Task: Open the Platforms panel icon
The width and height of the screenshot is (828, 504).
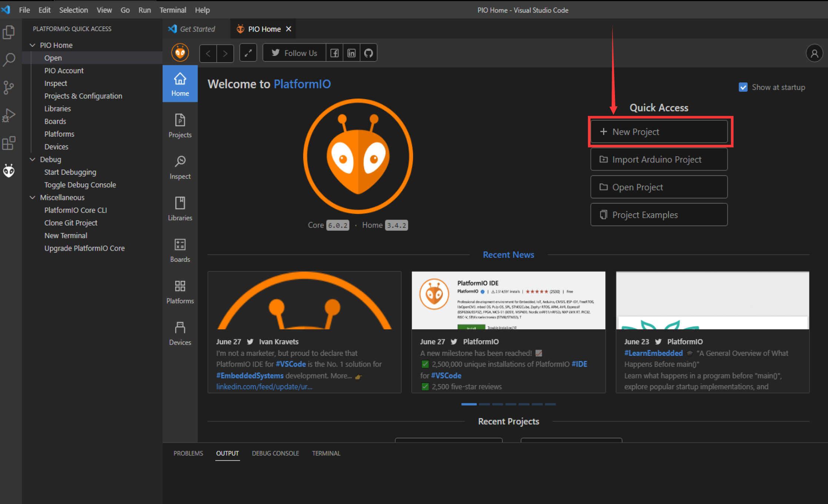Action: [180, 291]
